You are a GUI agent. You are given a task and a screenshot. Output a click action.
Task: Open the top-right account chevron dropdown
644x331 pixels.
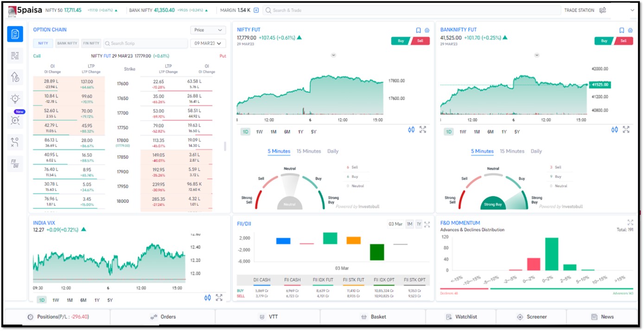coord(632,10)
